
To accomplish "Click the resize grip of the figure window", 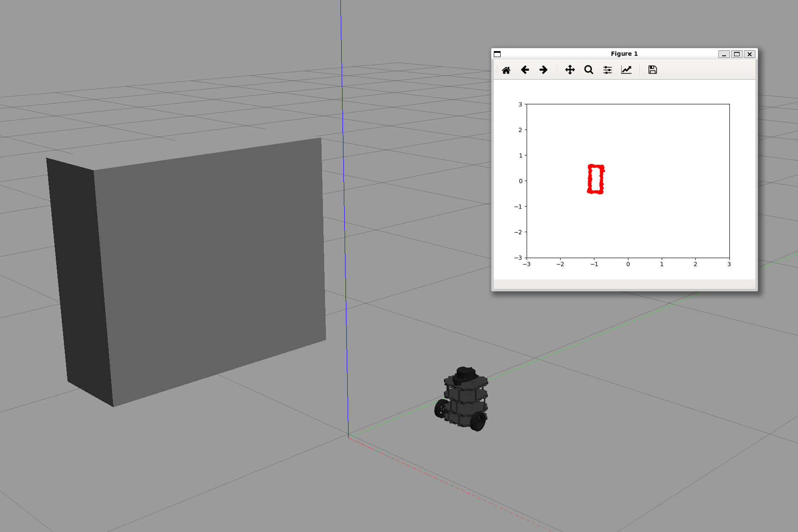I will (x=752, y=286).
